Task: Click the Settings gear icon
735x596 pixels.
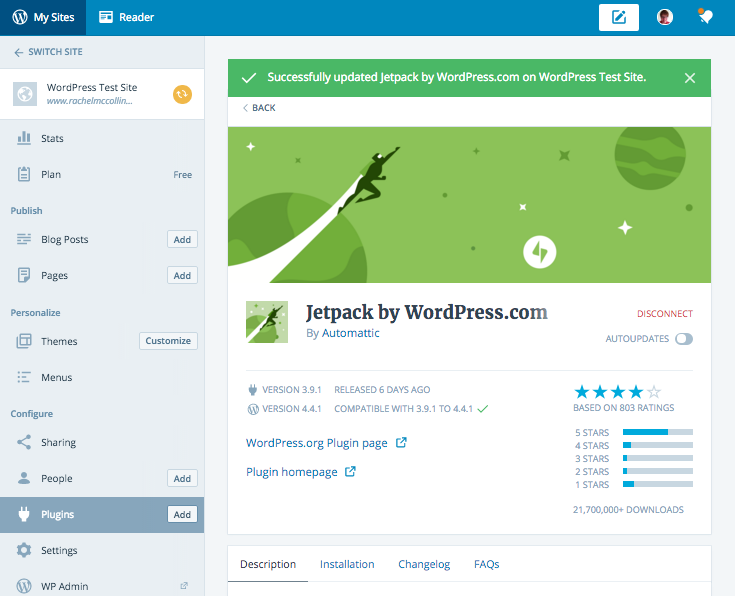Action: [24, 550]
